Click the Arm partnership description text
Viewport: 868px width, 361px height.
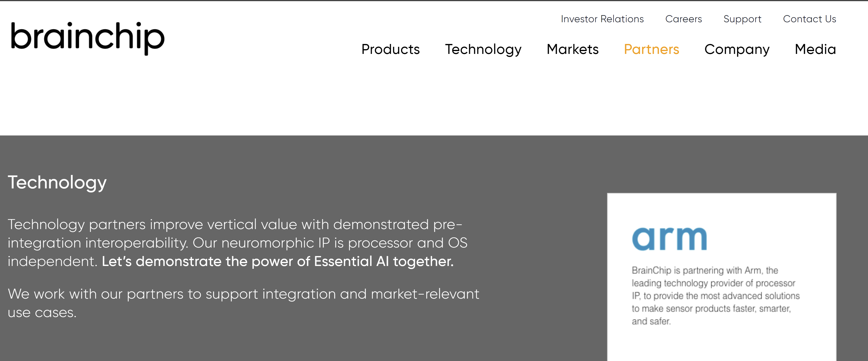point(716,296)
